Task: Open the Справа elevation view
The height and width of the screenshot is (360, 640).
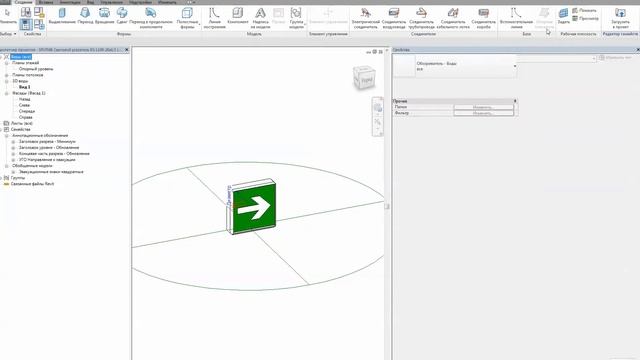Action: (25, 118)
